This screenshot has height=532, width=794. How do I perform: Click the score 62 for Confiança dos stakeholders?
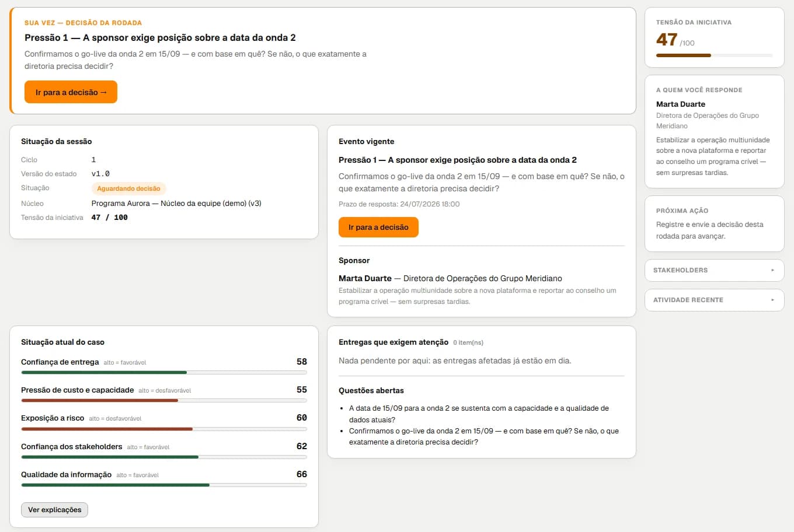[302, 446]
